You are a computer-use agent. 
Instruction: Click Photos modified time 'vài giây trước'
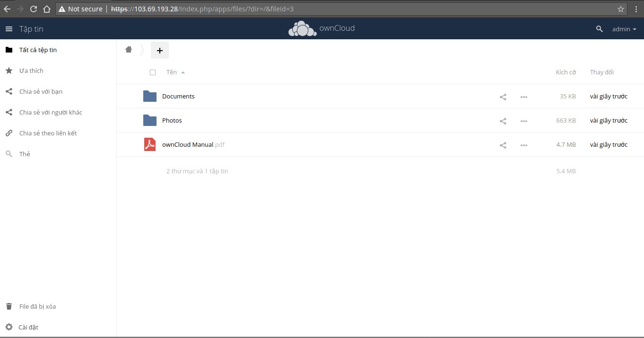pyautogui.click(x=609, y=120)
